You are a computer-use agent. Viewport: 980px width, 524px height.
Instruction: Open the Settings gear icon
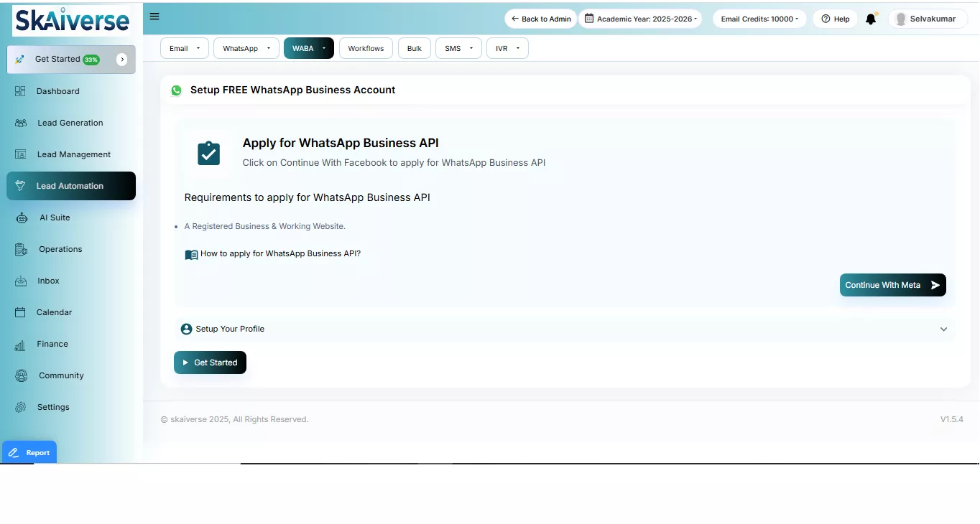21,407
